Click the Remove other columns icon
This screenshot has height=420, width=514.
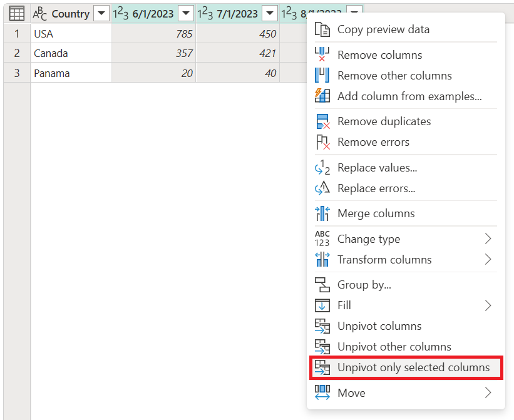point(322,76)
